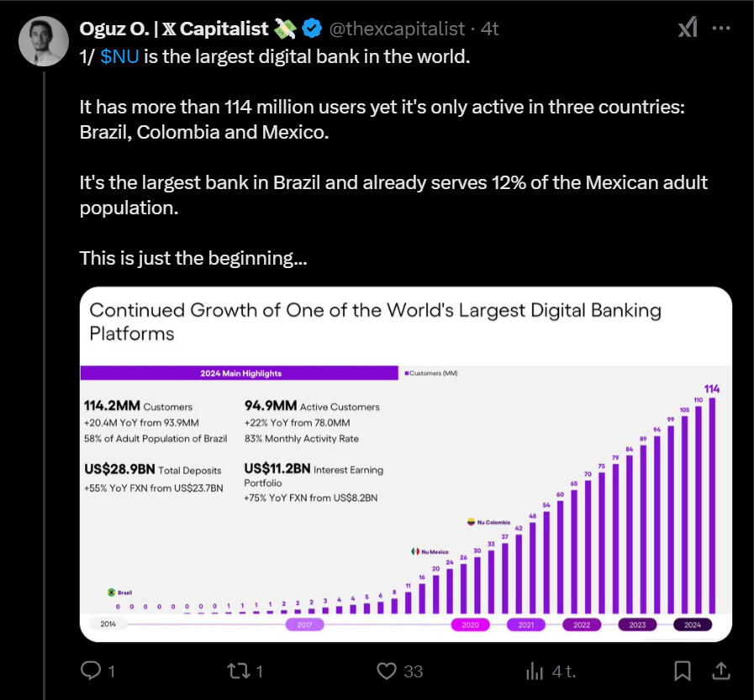Repost this tweet via retweet icon
The height and width of the screenshot is (700, 754).
(238, 671)
